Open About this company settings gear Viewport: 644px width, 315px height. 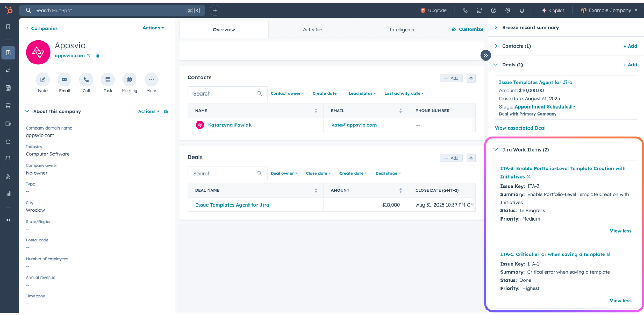[x=166, y=111]
